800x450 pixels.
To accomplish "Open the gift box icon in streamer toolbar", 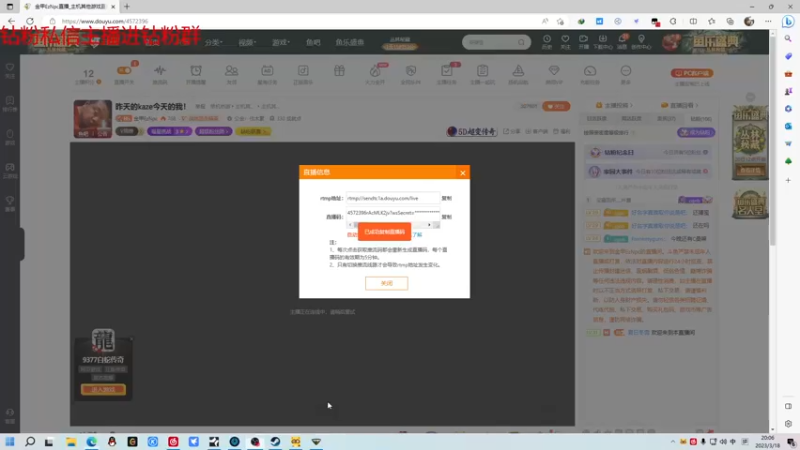I will 339,71.
